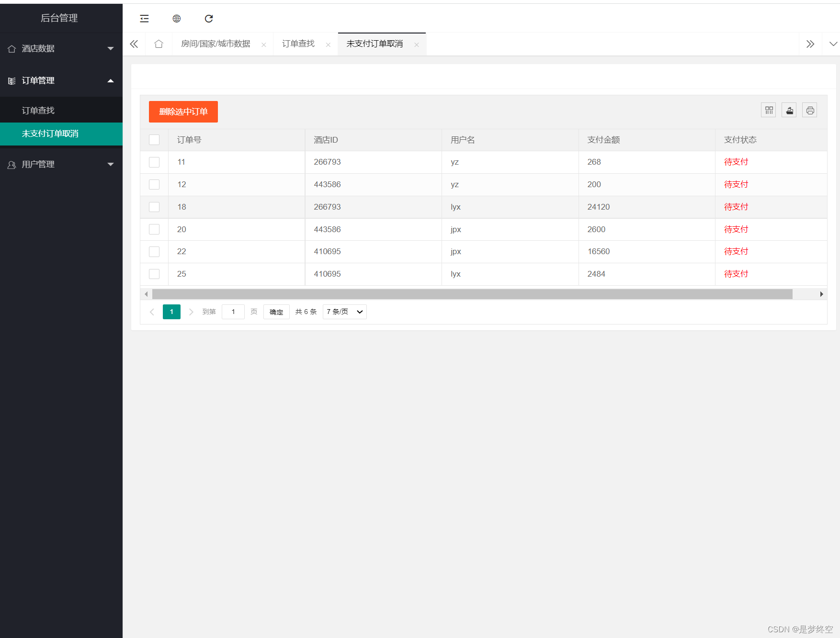Check the box for order 20

[154, 229]
